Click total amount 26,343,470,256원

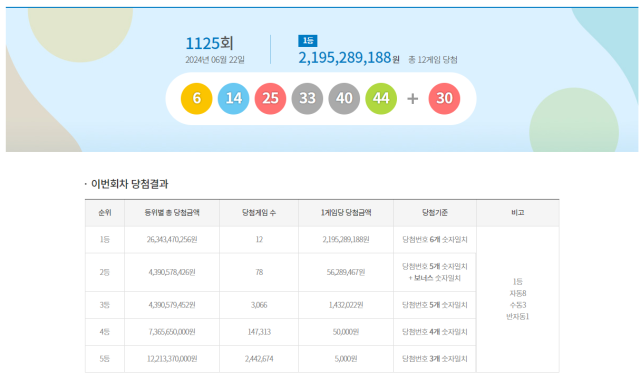[172, 240]
